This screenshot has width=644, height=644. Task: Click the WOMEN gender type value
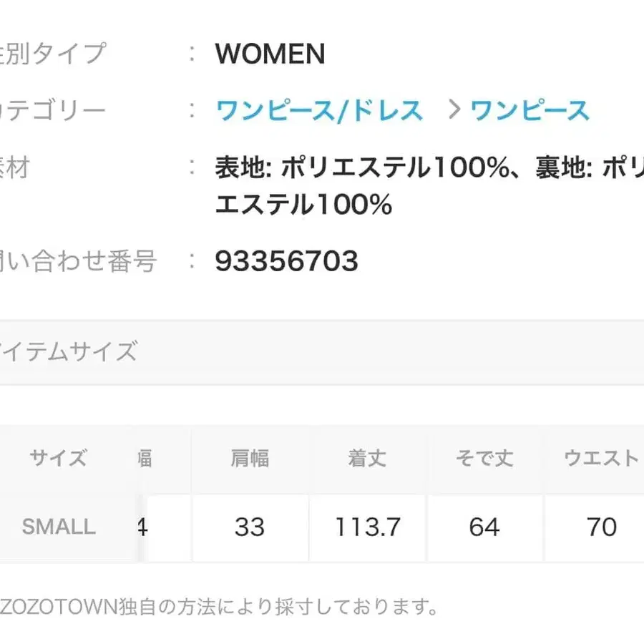click(270, 54)
